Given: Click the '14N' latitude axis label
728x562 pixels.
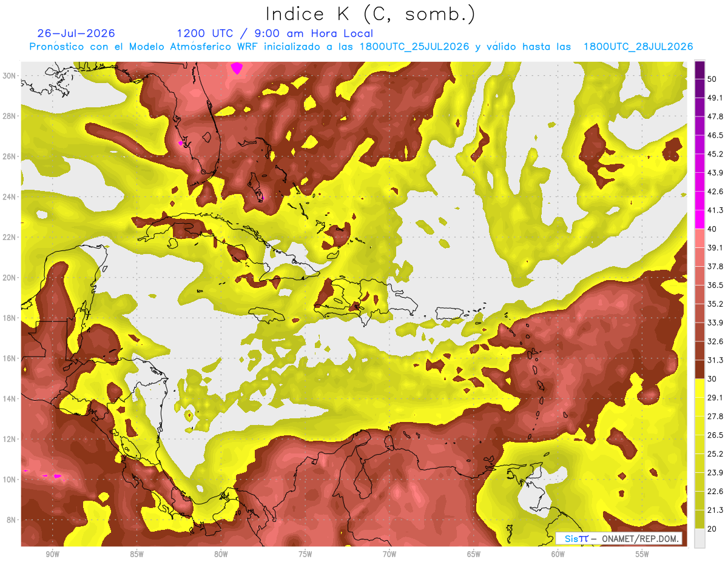Looking at the screenshot, I should (9, 399).
